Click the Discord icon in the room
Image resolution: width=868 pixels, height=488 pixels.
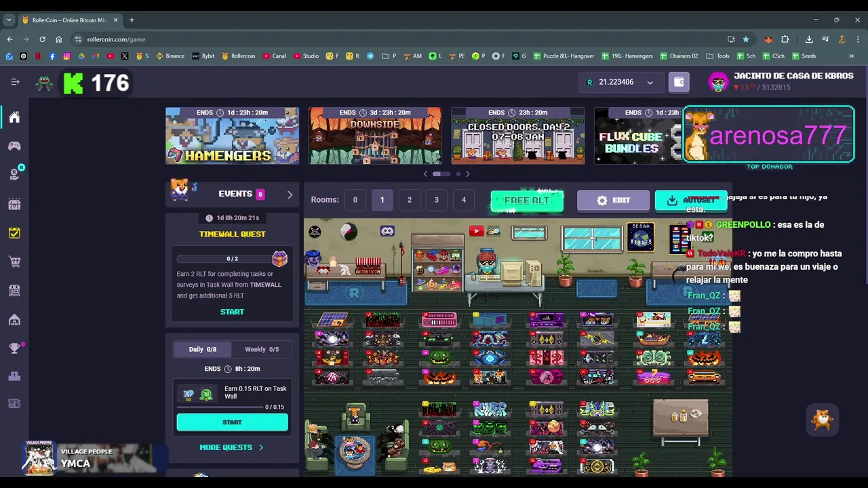(387, 231)
